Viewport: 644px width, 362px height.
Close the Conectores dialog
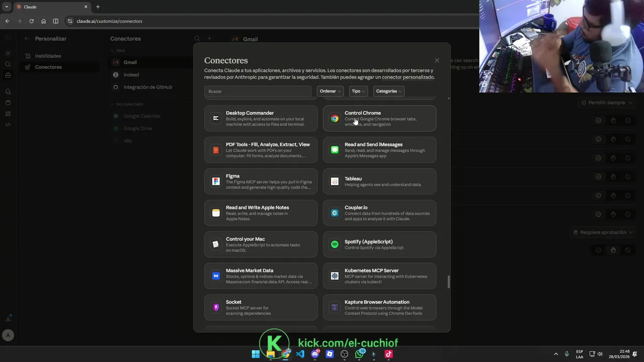point(437,60)
